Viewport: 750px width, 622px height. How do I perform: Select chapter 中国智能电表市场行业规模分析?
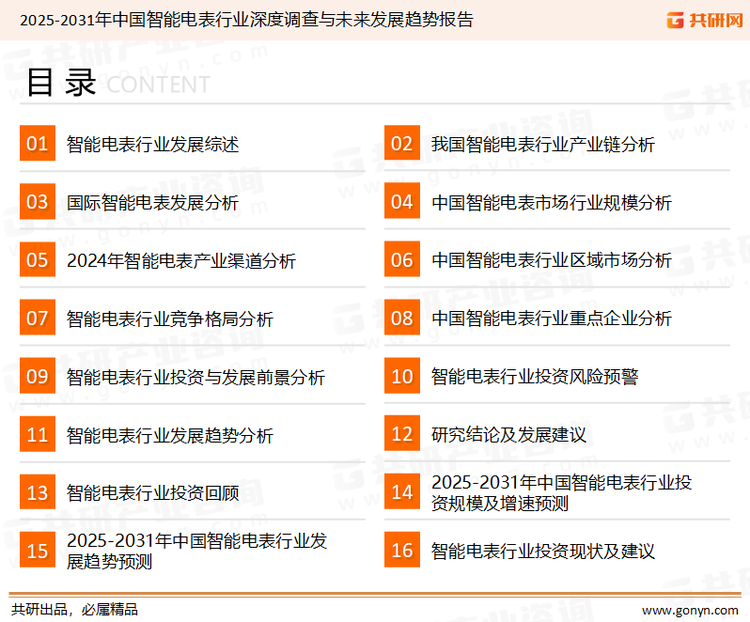(x=551, y=202)
